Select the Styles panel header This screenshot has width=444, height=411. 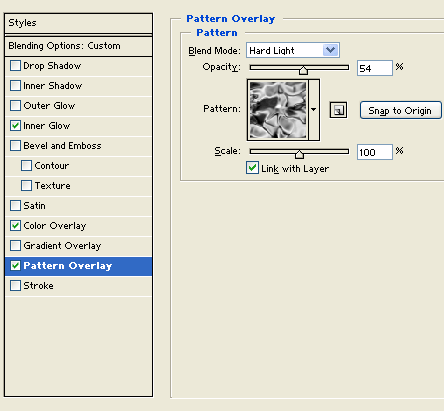(78, 23)
